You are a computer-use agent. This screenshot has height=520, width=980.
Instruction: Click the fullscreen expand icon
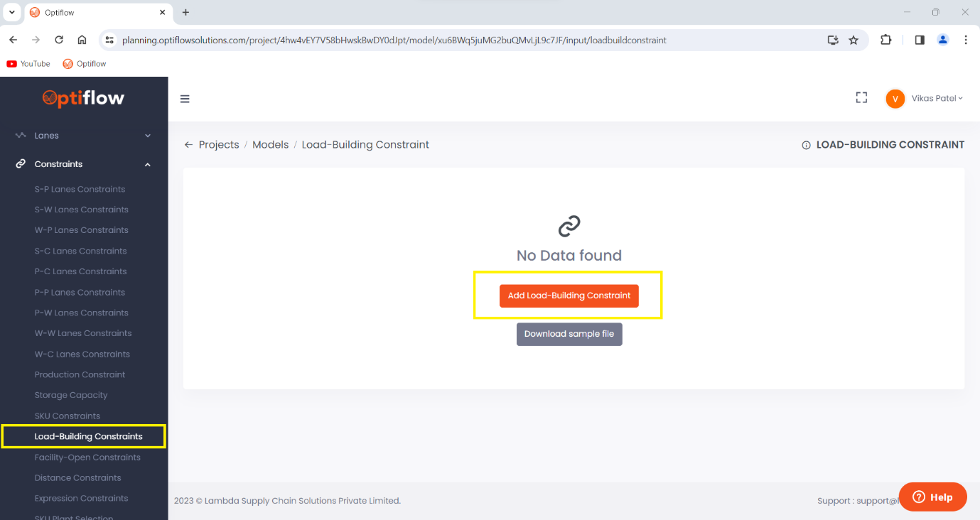point(861,97)
